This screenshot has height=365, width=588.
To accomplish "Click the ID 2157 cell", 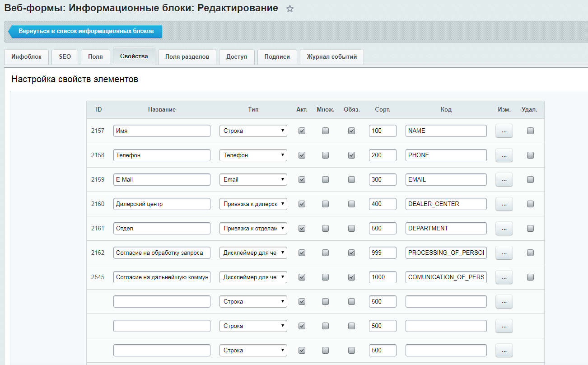I will (98, 131).
